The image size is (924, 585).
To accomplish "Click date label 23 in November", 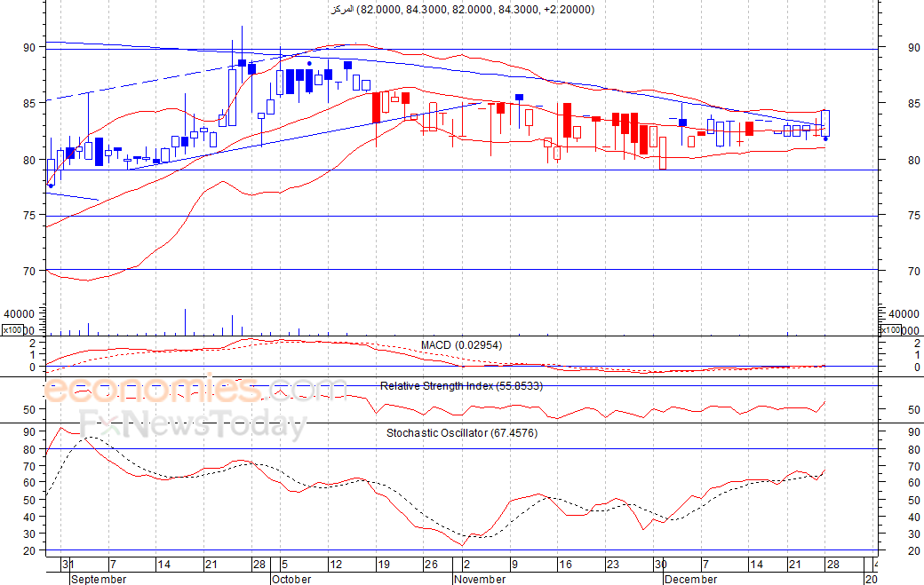I will pos(613,565).
